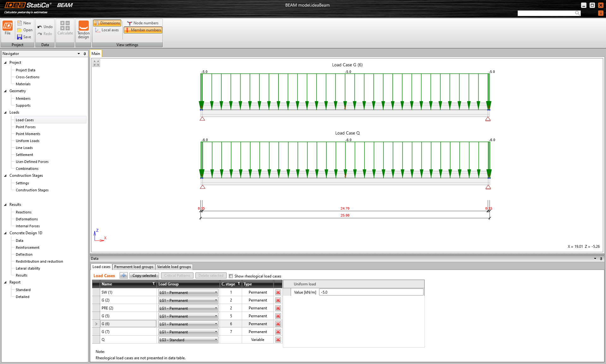Add a new load case with the plus icon

123,275
